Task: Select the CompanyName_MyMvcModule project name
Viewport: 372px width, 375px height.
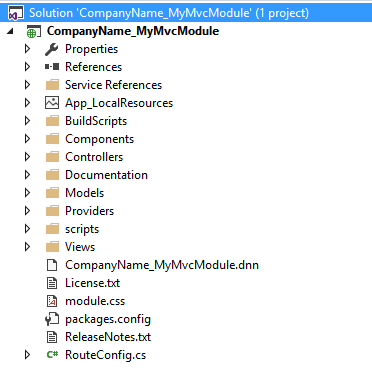Action: 133,31
